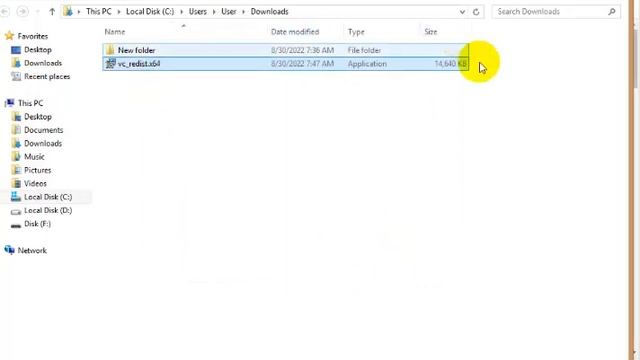Select vc_redist.x64 file name

tap(139, 64)
